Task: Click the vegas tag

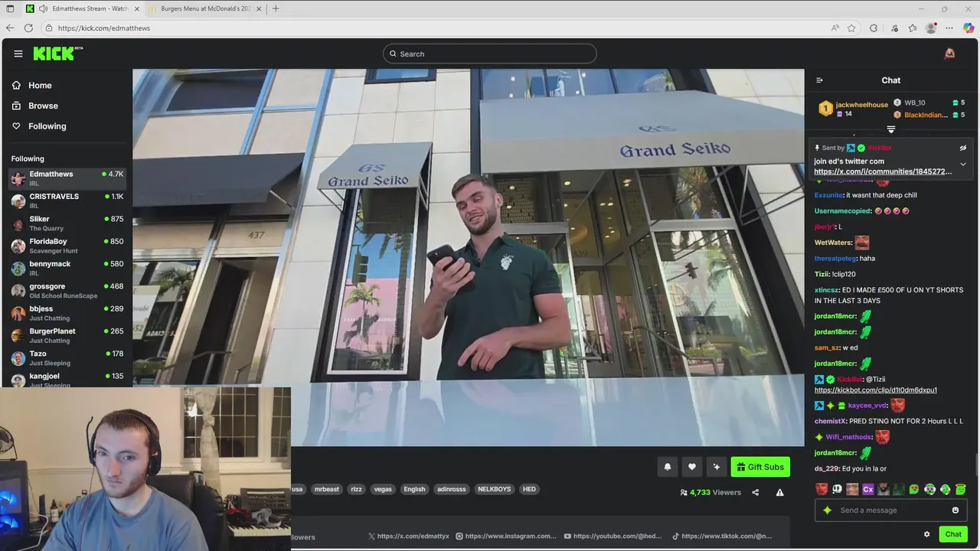Action: 383,489
